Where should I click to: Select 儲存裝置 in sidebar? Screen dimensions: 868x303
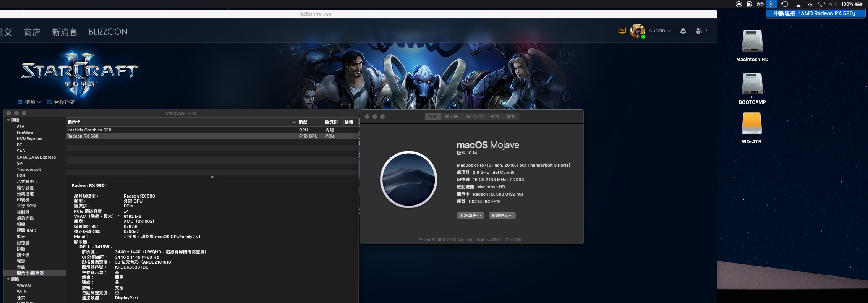25,188
